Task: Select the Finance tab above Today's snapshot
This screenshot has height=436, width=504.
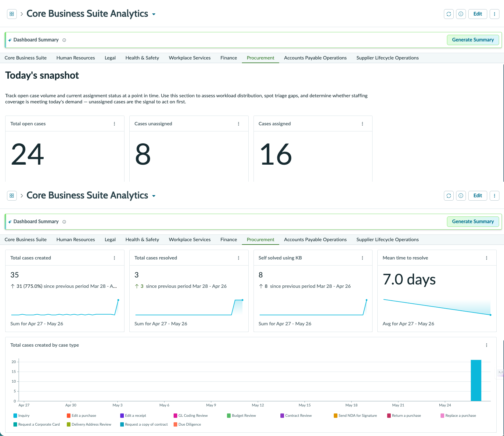Action: (x=229, y=58)
